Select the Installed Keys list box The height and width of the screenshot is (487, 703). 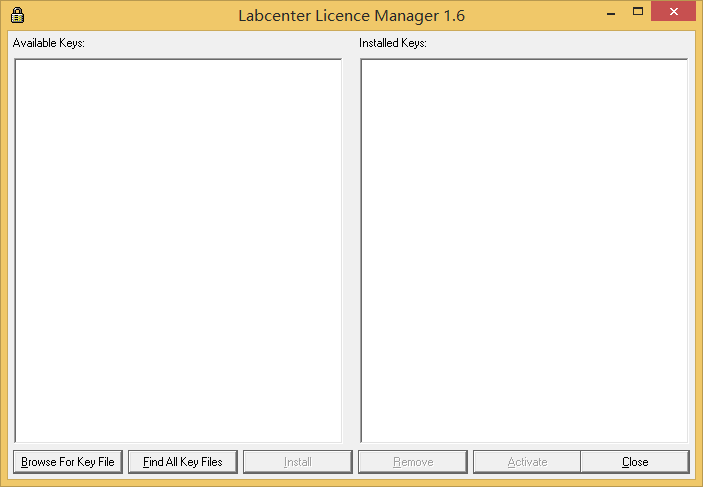[524, 251]
